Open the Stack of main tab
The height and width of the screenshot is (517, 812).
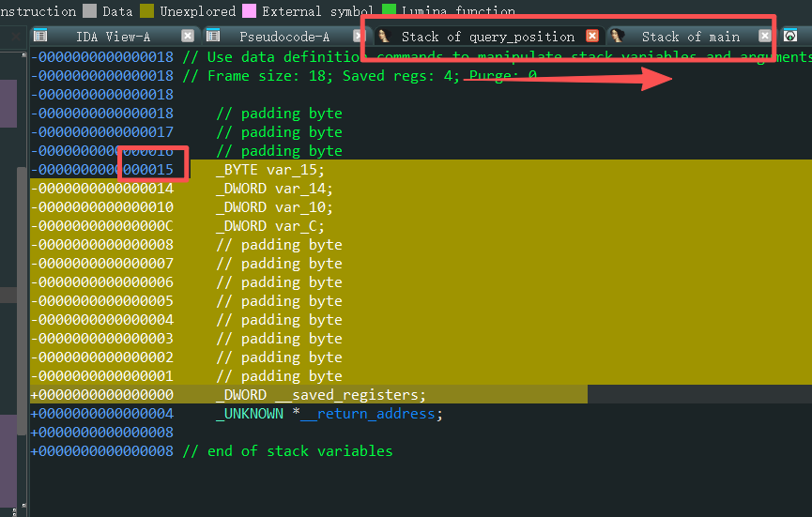[x=690, y=37]
